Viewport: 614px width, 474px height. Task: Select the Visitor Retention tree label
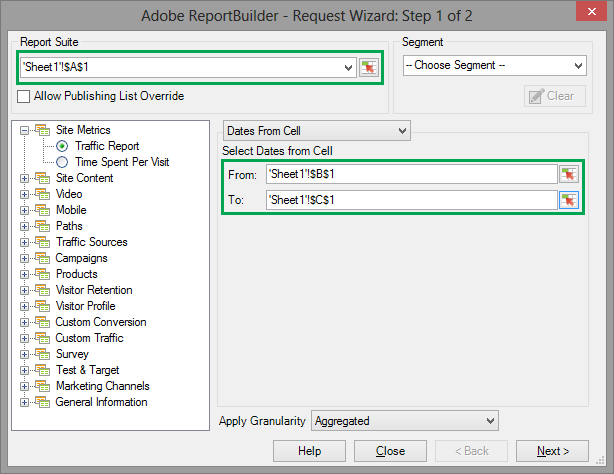click(94, 290)
